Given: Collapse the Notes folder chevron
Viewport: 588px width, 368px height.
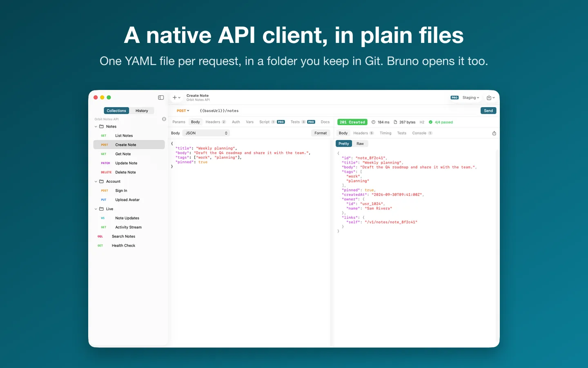Looking at the screenshot, I should pos(96,127).
